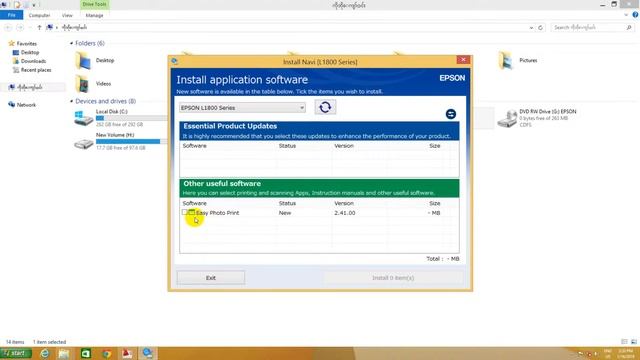Open the Quick Access Toolbar dropdown arrow

[x=34, y=5]
